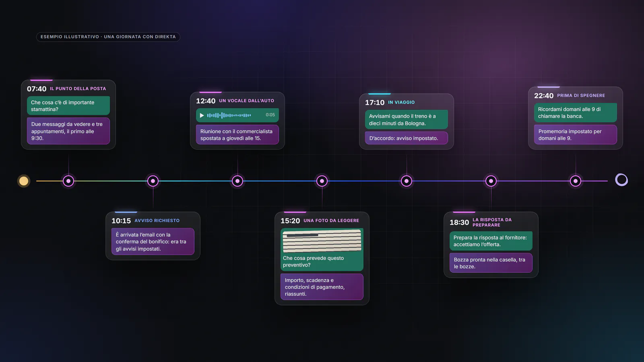Select the timeline marker above the 10:15 card
This screenshot has width=644, height=362.
153,181
